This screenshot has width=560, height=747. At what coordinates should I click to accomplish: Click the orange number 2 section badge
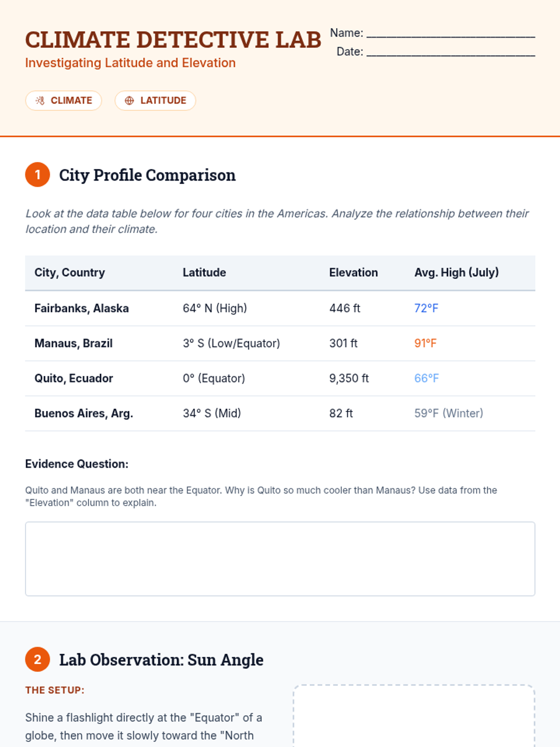click(37, 659)
